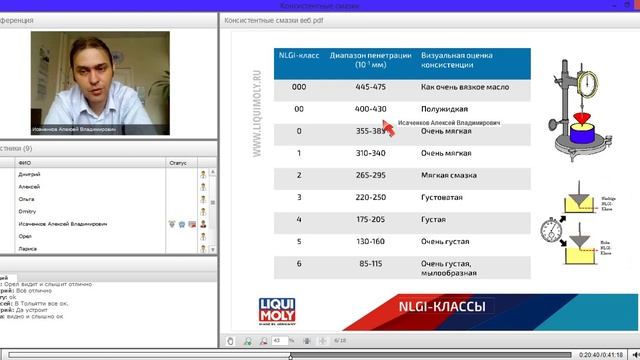Click Исаченков's presenter role icon

pyautogui.click(x=203, y=224)
